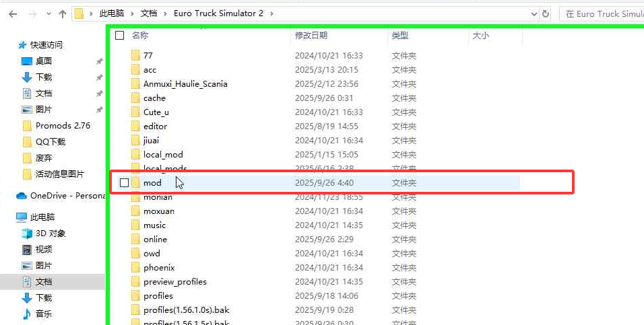Expand chevron after 文档 breadcrumb
644x325 pixels.
coord(165,14)
